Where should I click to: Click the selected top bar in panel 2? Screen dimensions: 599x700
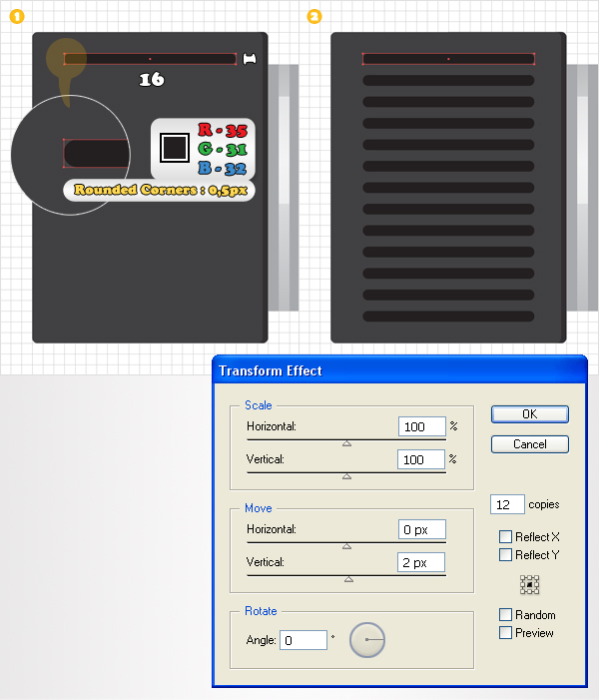(x=448, y=59)
